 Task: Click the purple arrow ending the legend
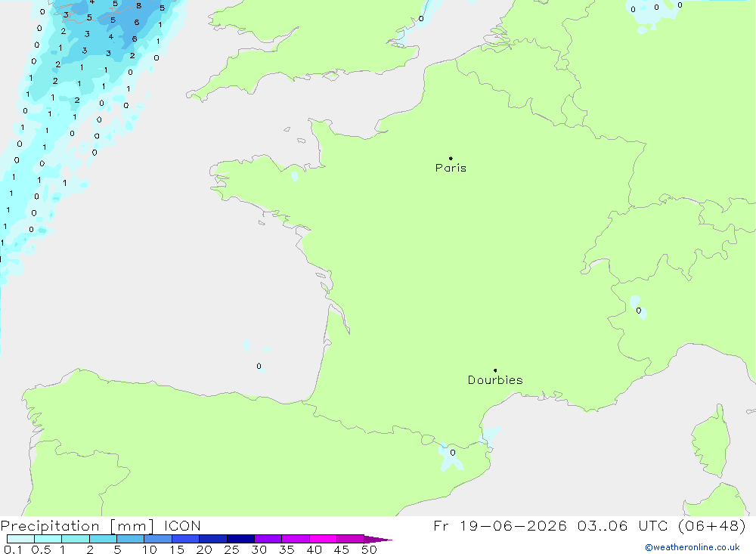point(378,539)
